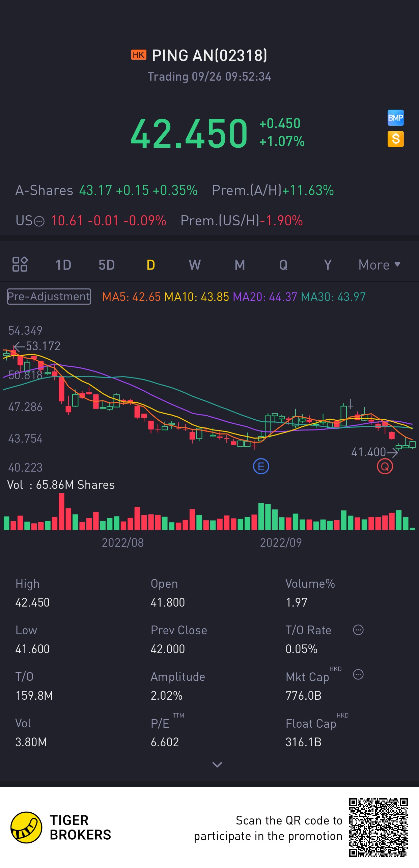Tap the High 42.450 value
Screen dimensions: 419x868
[x=32, y=602]
